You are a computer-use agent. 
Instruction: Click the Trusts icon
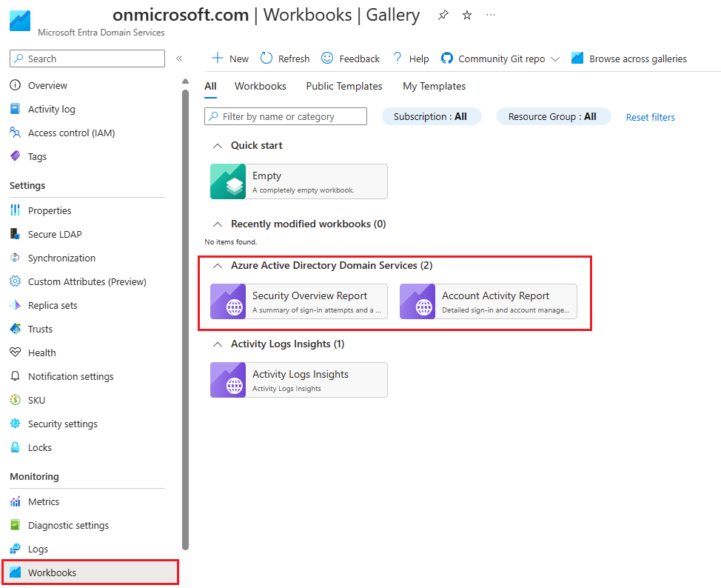coord(15,329)
